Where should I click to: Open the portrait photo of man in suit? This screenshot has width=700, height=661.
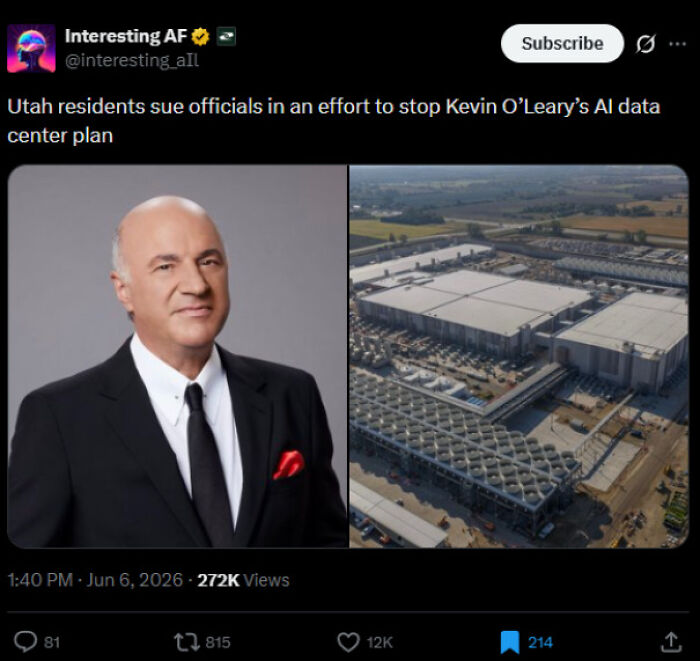177,356
